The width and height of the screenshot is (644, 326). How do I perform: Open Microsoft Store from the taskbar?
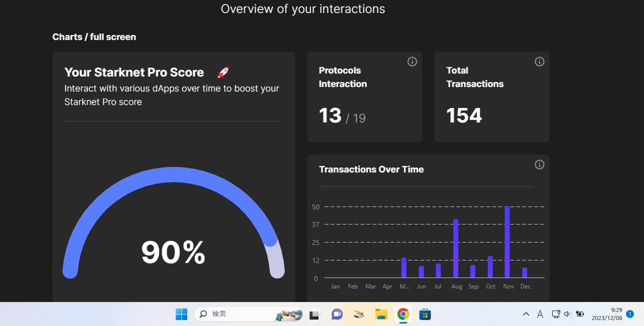[425, 314]
